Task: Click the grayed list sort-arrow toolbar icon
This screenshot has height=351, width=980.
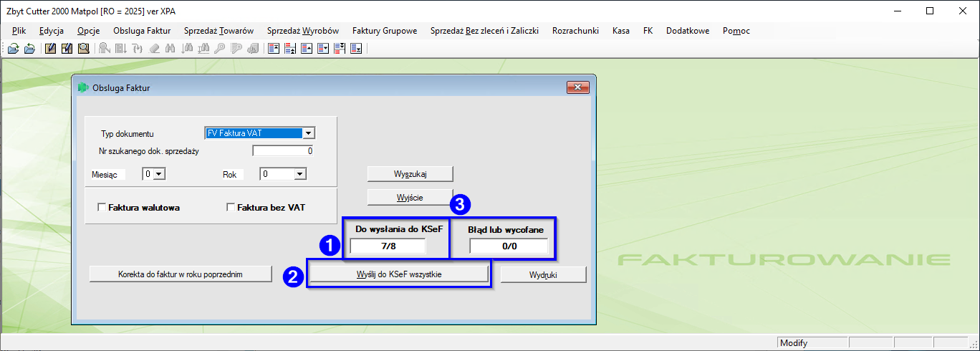Action: [x=121, y=49]
